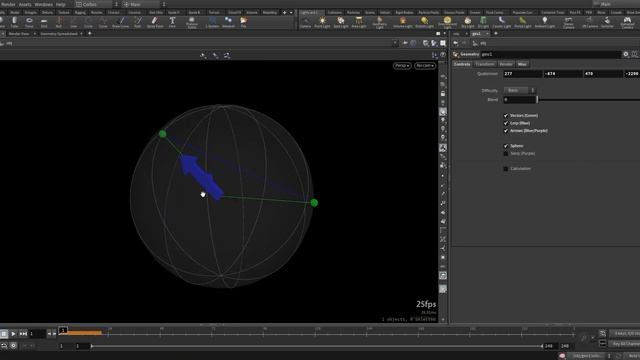The image size is (640, 360).
Task: Add a Camera from the shelf
Action: click(305, 22)
